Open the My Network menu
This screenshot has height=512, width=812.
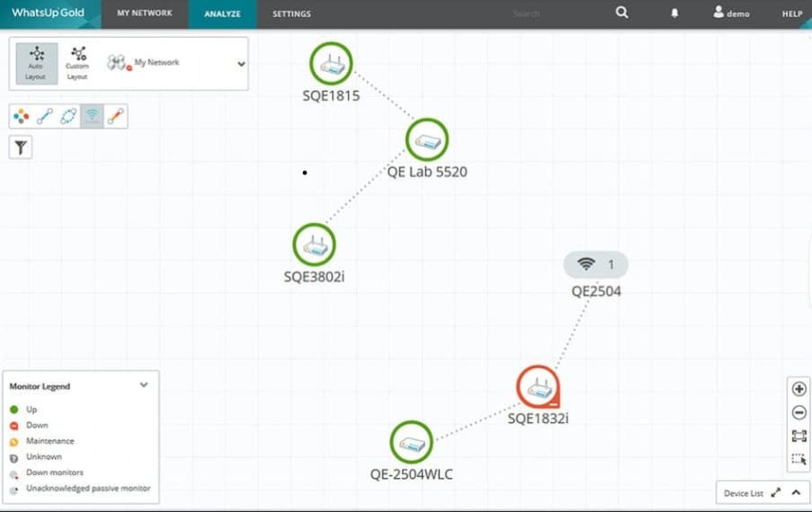point(145,13)
